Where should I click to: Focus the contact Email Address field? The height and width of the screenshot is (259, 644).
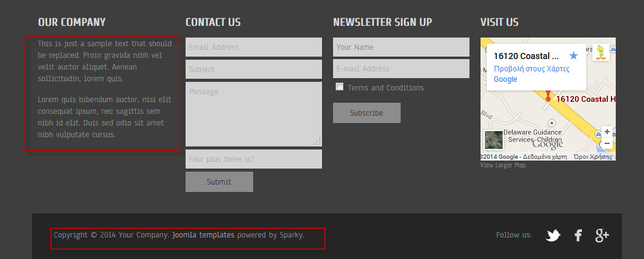(254, 47)
